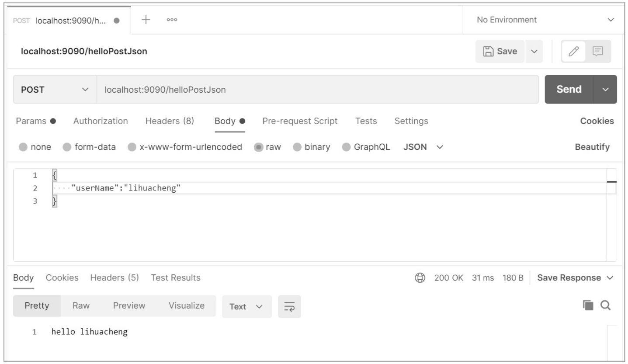Open the Headers (8) request tab
628x364 pixels.
pyautogui.click(x=170, y=121)
